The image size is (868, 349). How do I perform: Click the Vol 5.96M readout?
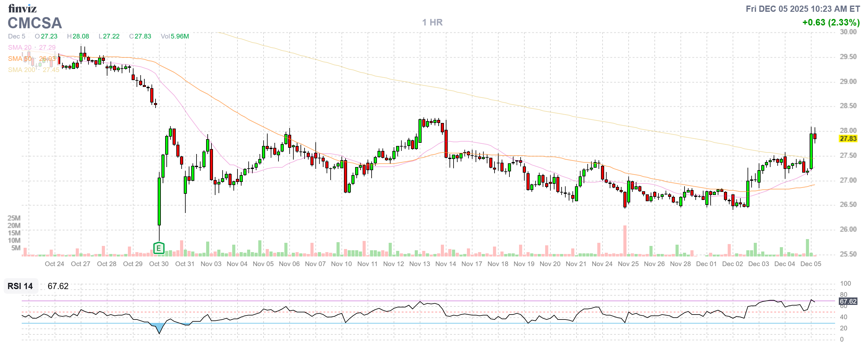point(174,36)
